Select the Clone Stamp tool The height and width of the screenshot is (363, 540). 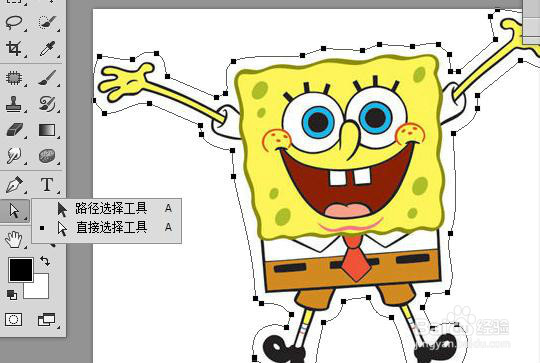coord(14,104)
